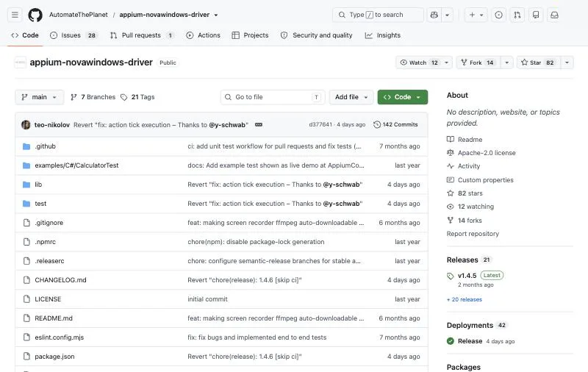Click the package.json file icon
This screenshot has width=588, height=372.
point(26,357)
